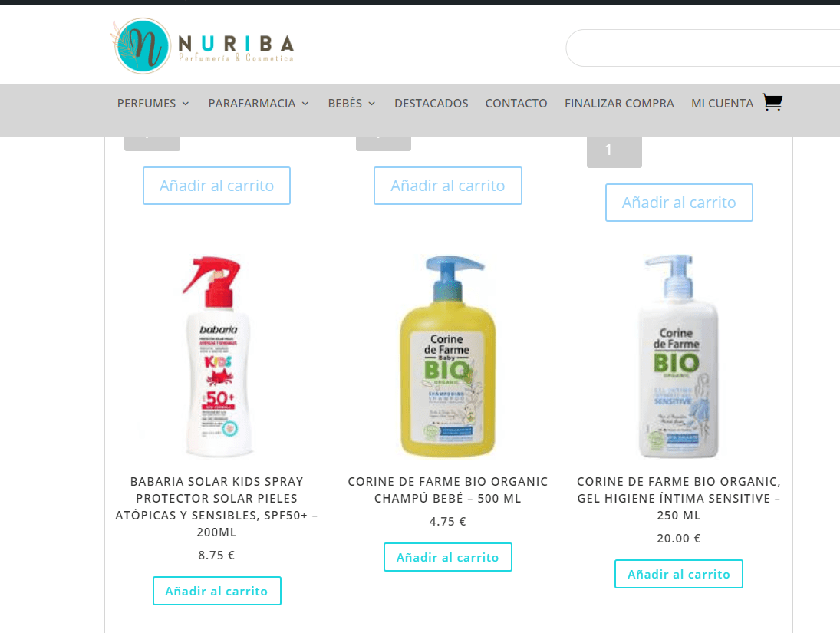Expand the Perfumes menu chevron
This screenshot has height=633, width=840.
point(186,104)
